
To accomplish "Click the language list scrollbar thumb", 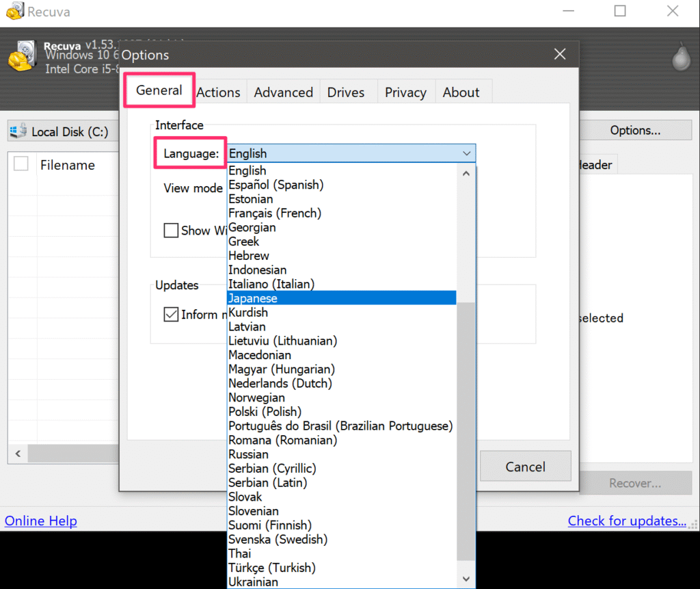I will click(x=466, y=431).
